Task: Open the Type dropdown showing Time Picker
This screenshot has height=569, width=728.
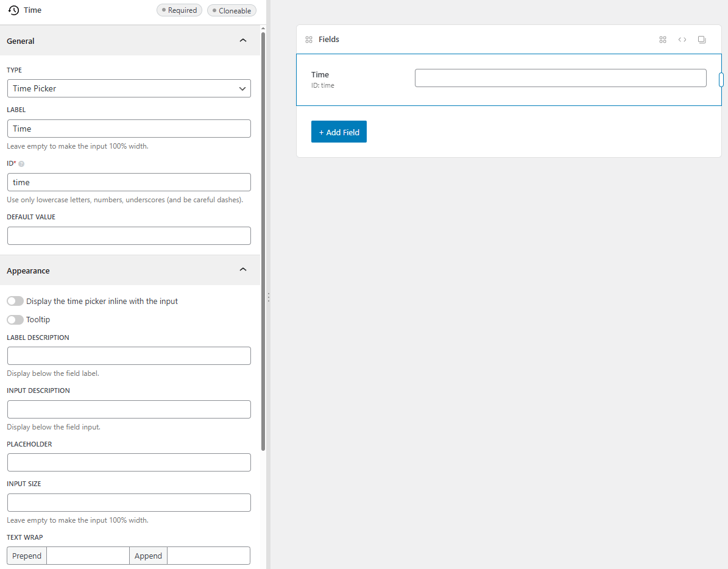Action: (129, 88)
